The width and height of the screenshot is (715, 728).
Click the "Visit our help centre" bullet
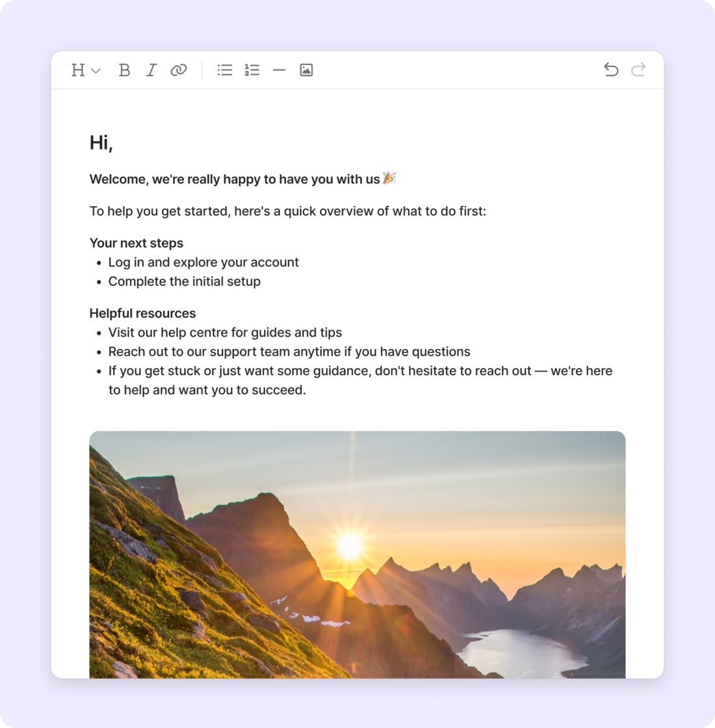click(225, 333)
